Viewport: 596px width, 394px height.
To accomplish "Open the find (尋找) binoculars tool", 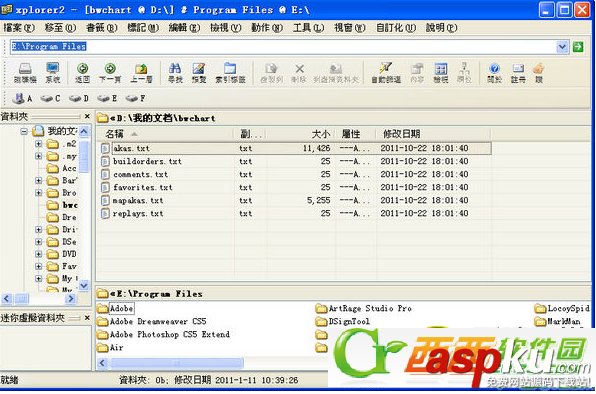I will click(175, 73).
